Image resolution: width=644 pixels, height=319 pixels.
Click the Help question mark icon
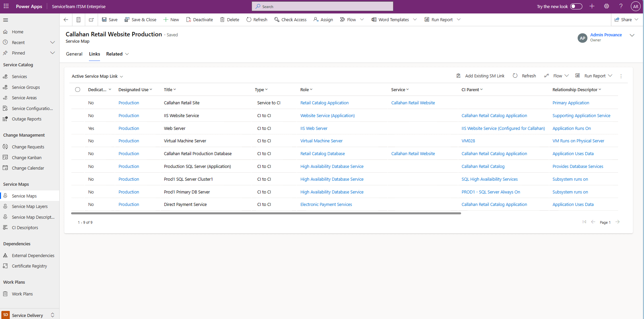(621, 6)
